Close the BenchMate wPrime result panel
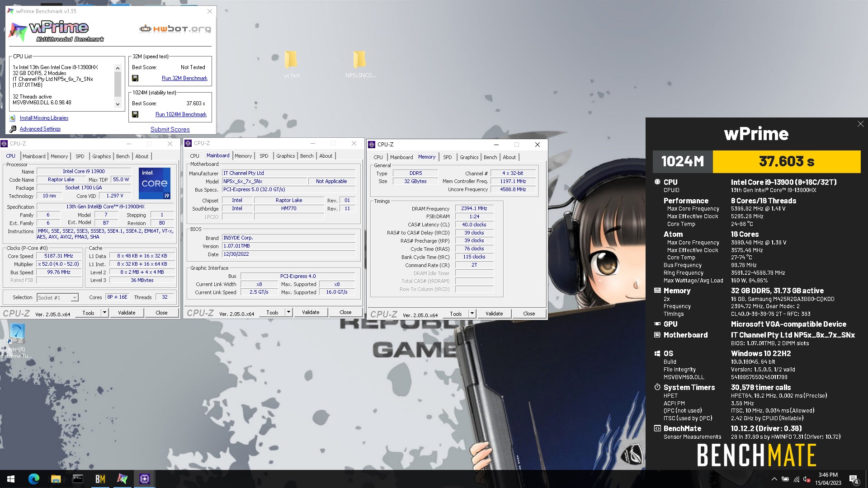The height and width of the screenshot is (488, 868). (860, 124)
